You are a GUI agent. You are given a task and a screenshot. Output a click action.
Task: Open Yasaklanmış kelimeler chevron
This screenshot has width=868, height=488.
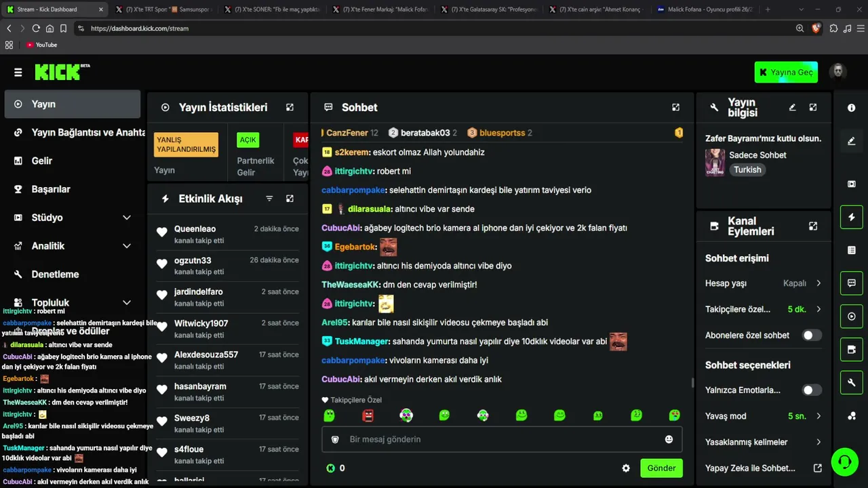(x=818, y=442)
